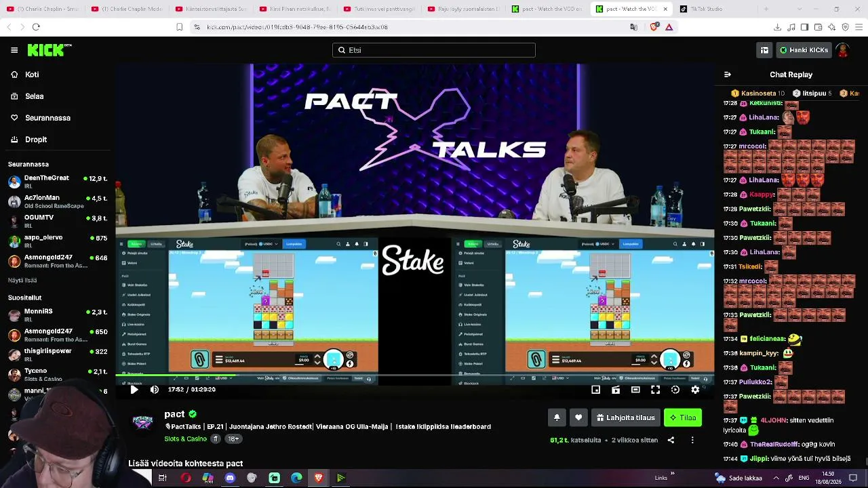
Task: Open TheRealRudolff's chat profile
Action: pyautogui.click(x=775, y=445)
